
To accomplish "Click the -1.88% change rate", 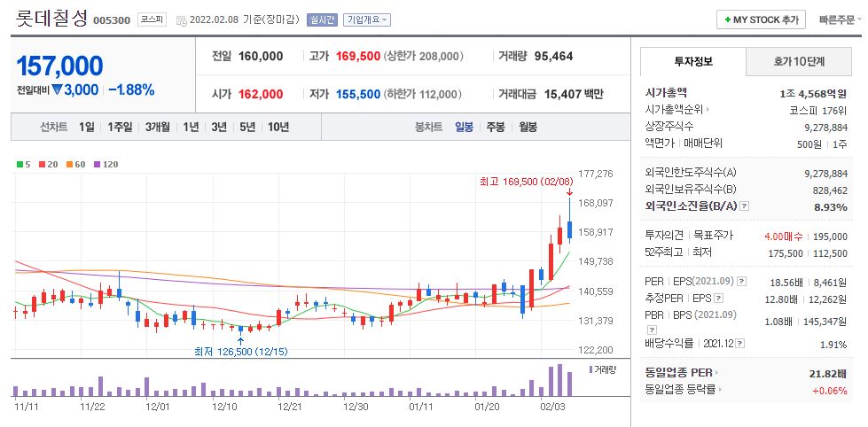I will 131,90.
